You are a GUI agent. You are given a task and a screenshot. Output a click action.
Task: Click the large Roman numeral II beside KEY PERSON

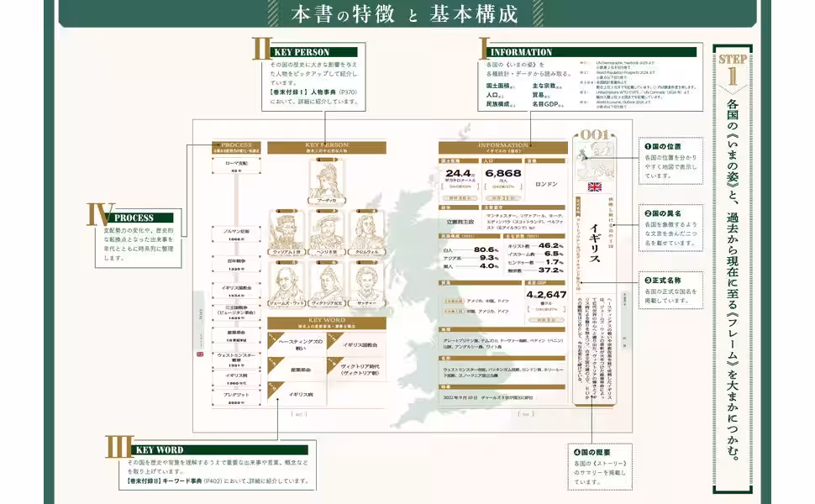261,48
